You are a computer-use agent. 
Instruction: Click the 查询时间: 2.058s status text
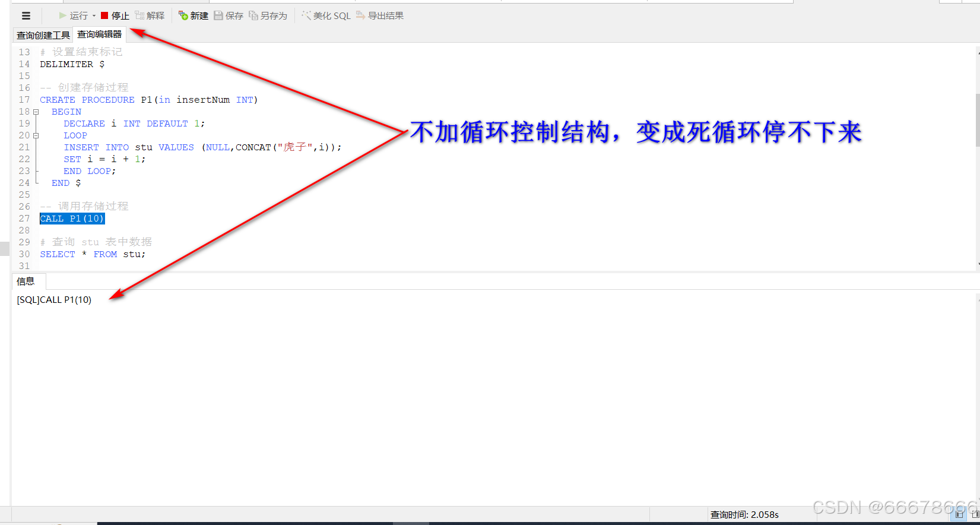pyautogui.click(x=744, y=515)
